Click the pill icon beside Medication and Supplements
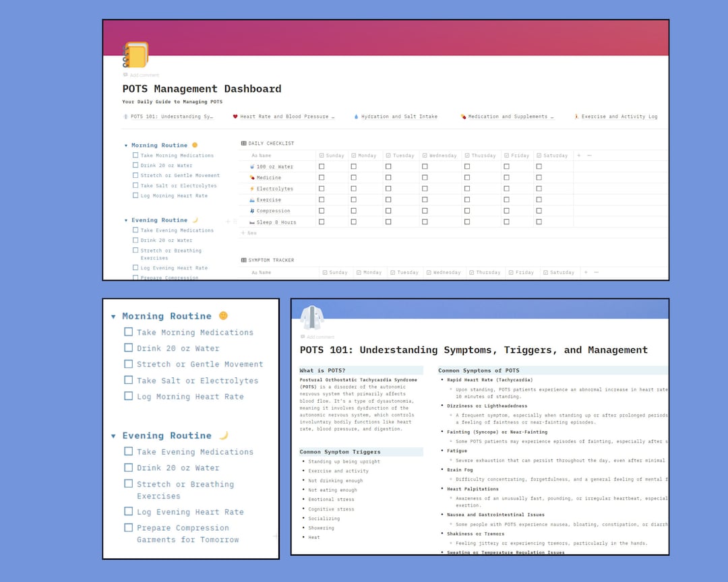Image resolution: width=728 pixels, height=582 pixels. [462, 116]
